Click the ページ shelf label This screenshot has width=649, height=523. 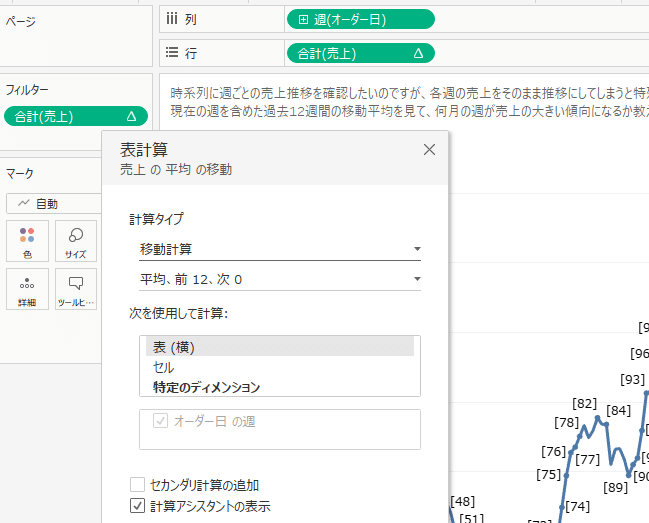[21, 21]
